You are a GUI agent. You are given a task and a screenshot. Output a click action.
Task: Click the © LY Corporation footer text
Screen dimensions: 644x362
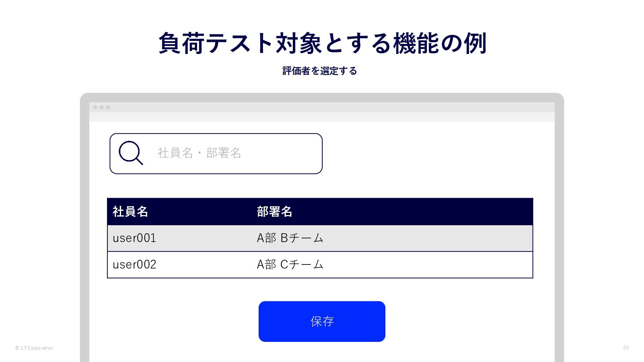34,348
